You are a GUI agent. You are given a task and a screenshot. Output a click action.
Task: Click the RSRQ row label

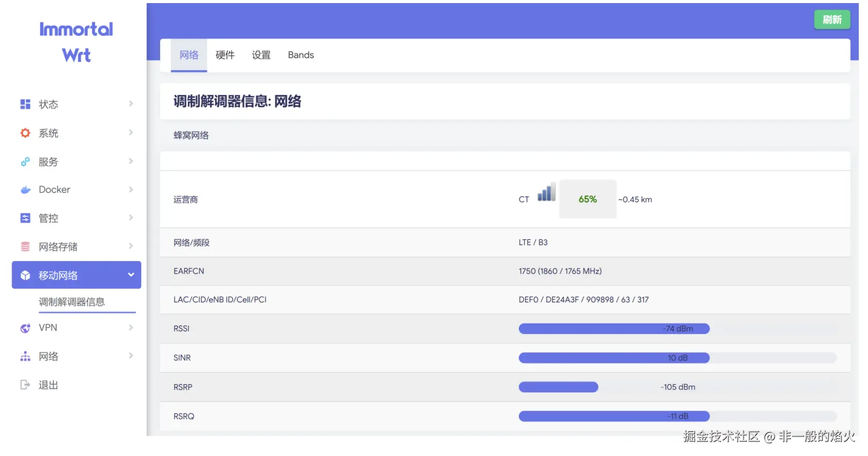point(184,417)
